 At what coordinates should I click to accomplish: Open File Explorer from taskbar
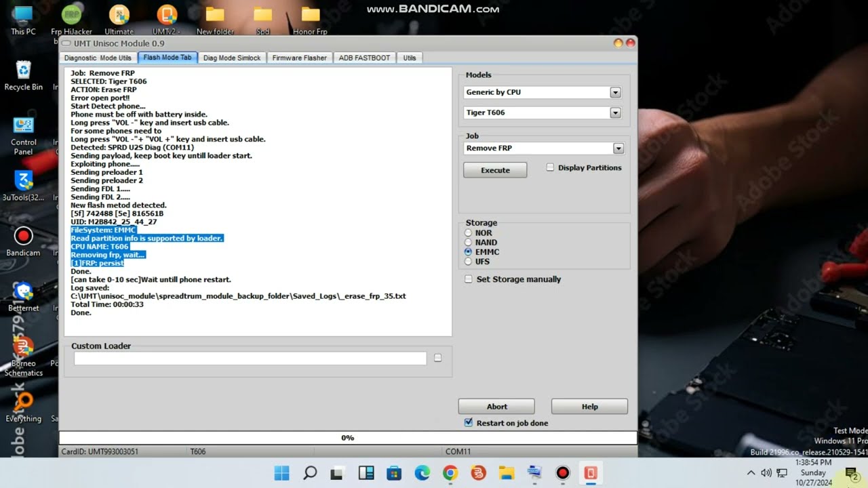point(507,473)
